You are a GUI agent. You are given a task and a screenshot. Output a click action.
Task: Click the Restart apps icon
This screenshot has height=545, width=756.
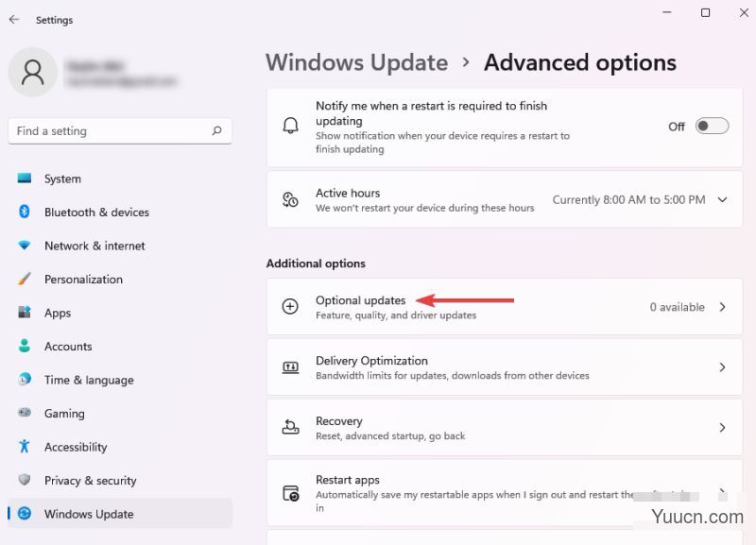pos(291,493)
